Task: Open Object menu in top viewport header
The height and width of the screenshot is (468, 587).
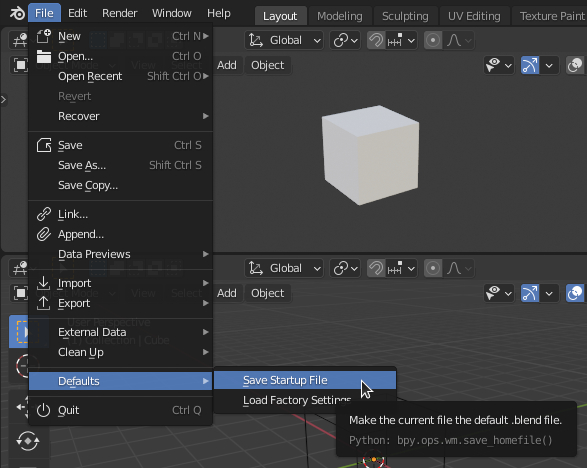Action: (x=268, y=65)
